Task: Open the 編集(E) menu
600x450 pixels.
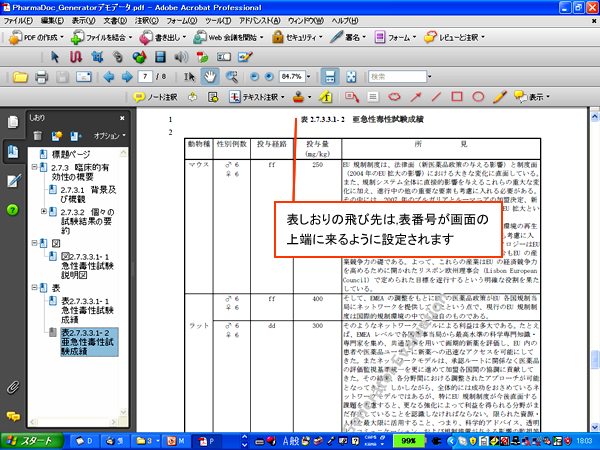Action: [x=52, y=21]
